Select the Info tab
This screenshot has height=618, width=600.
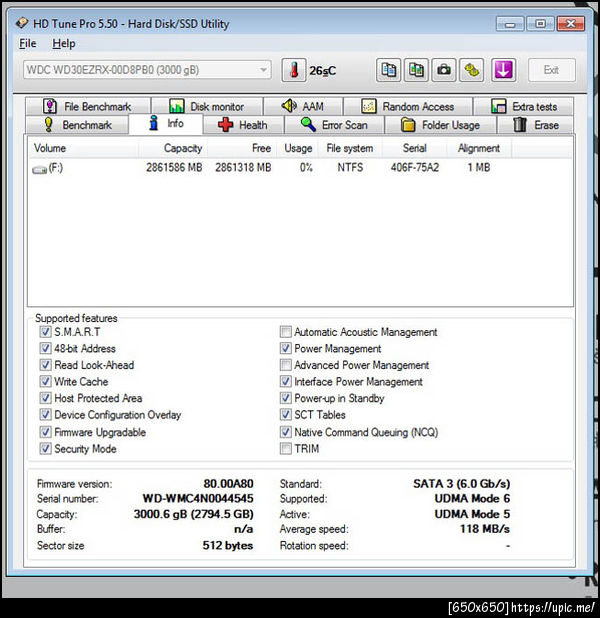(166, 124)
